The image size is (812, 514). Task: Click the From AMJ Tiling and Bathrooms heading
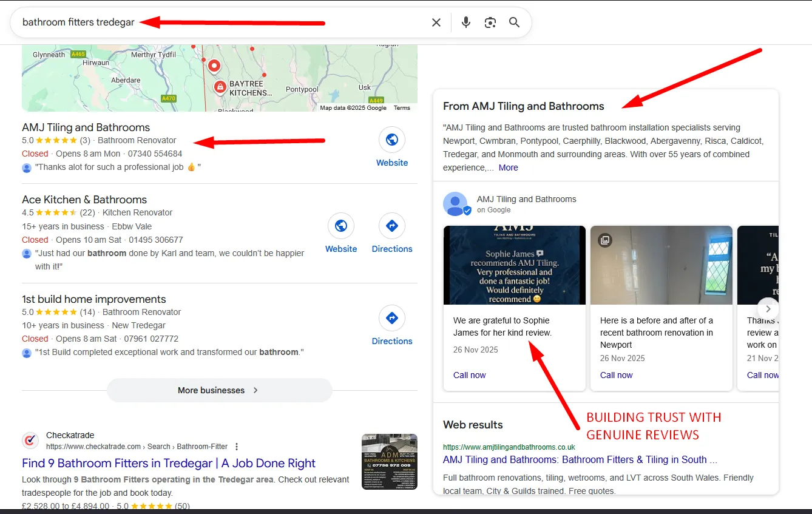click(x=524, y=106)
